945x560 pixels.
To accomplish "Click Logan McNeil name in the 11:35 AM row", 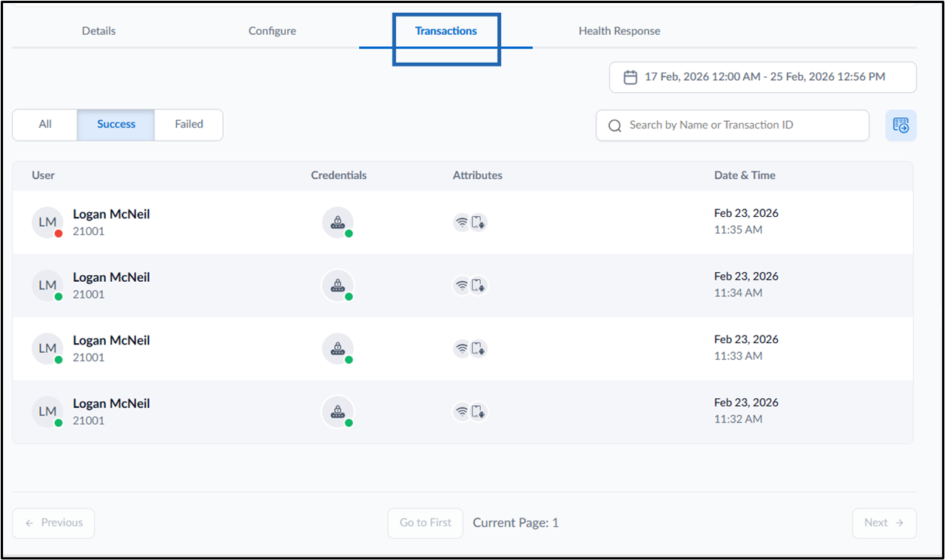I will (x=111, y=215).
